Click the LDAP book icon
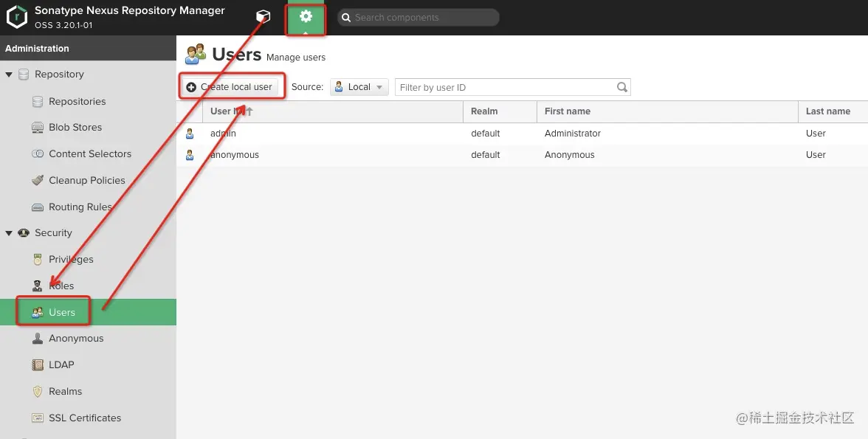868x439 pixels. (38, 364)
